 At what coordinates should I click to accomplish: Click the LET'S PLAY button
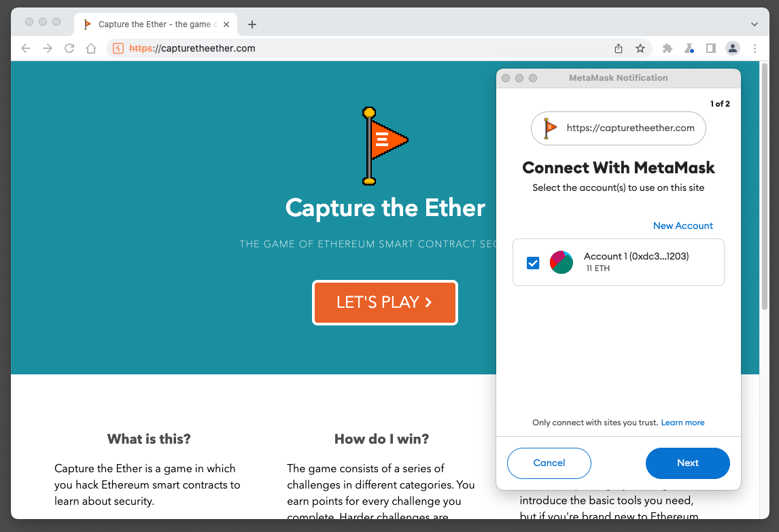pyautogui.click(x=385, y=302)
